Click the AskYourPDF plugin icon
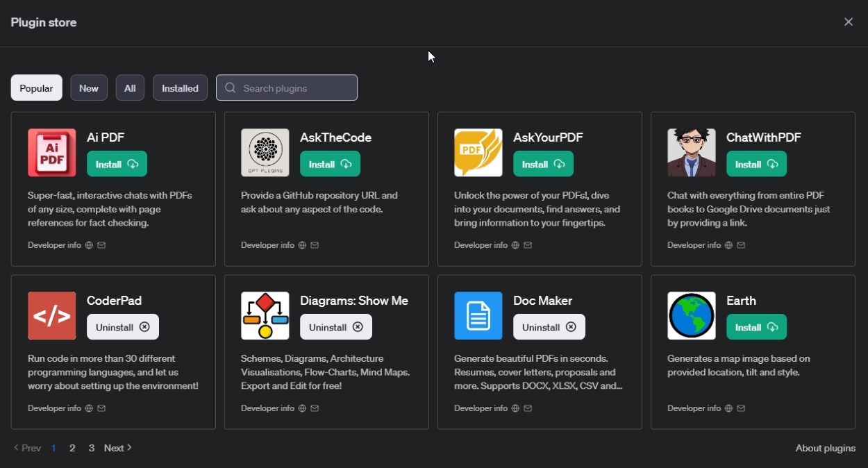This screenshot has width=868, height=468. [478, 153]
